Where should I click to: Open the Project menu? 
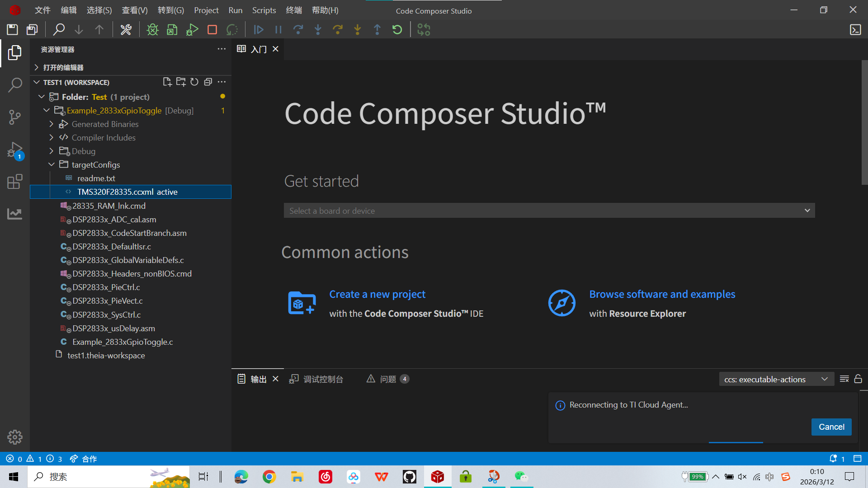click(x=206, y=10)
